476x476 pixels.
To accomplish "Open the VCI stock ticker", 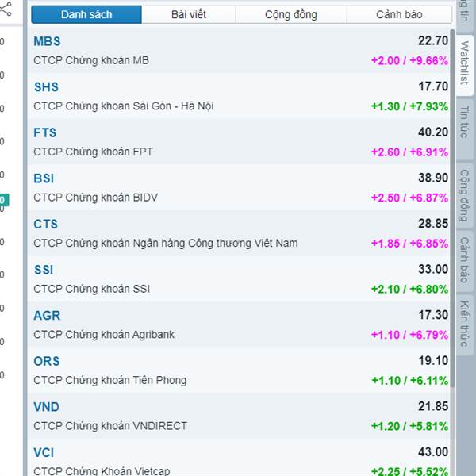I will tap(44, 453).
